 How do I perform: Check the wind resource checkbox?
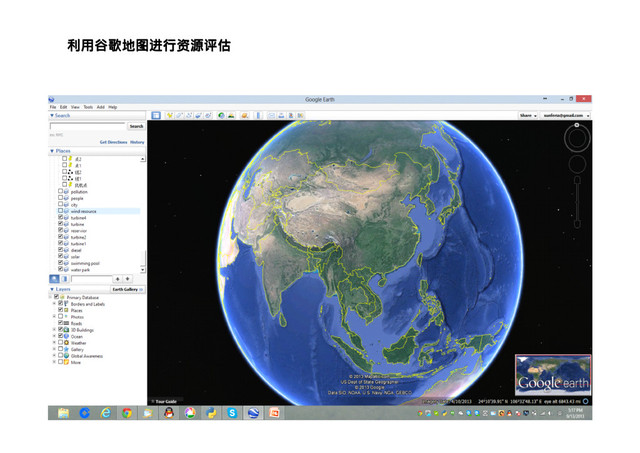pos(60,211)
